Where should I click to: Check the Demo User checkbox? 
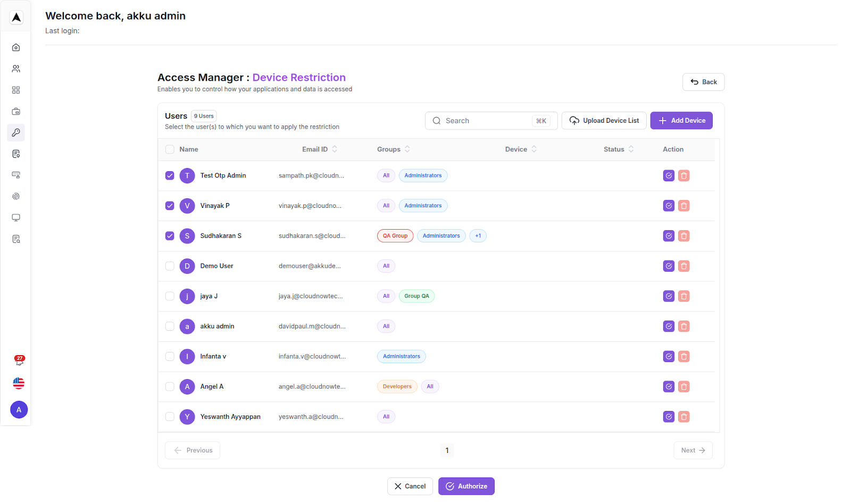(170, 266)
